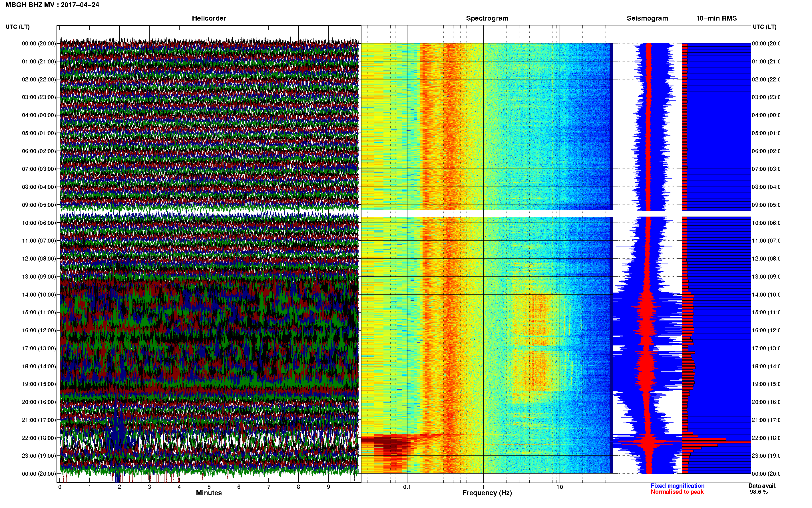Click the 'Spectrogram' panel heading
Screen dimensions: 812x508
487,19
